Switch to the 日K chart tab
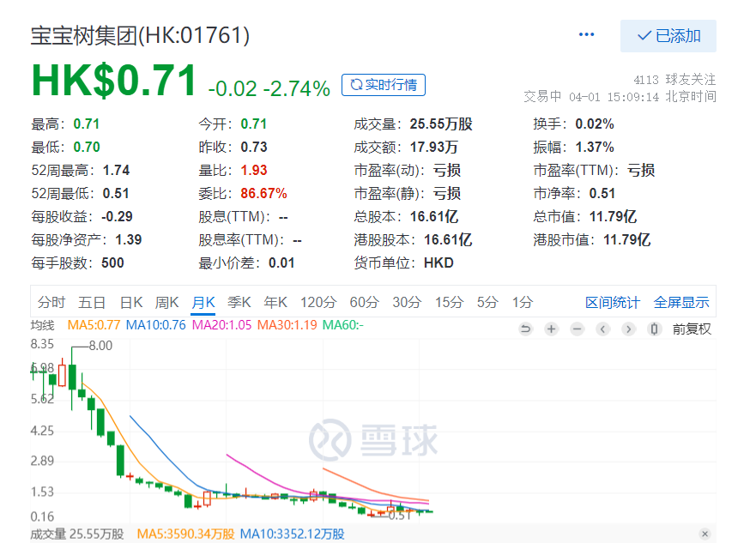This screenshot has width=756, height=543. tap(131, 302)
